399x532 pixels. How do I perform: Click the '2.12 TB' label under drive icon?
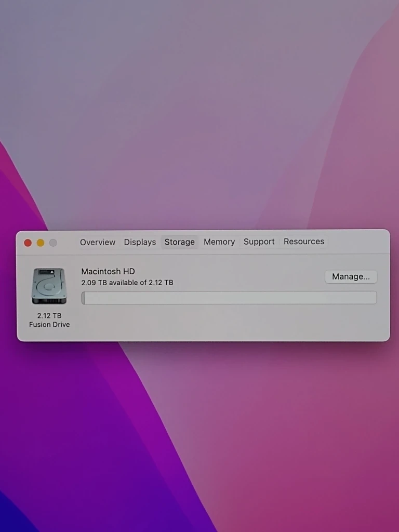click(49, 315)
